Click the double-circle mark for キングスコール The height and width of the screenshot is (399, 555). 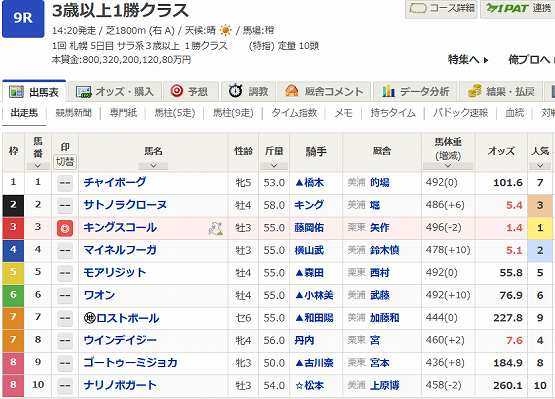pyautogui.click(x=65, y=228)
